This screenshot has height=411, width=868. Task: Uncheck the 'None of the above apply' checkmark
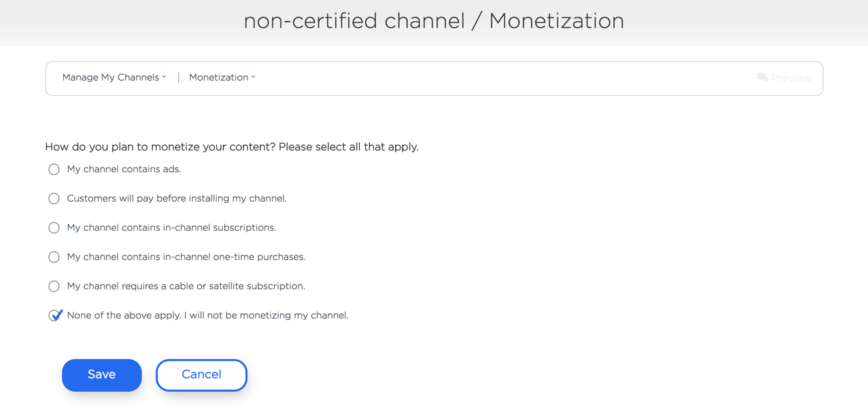tap(55, 315)
